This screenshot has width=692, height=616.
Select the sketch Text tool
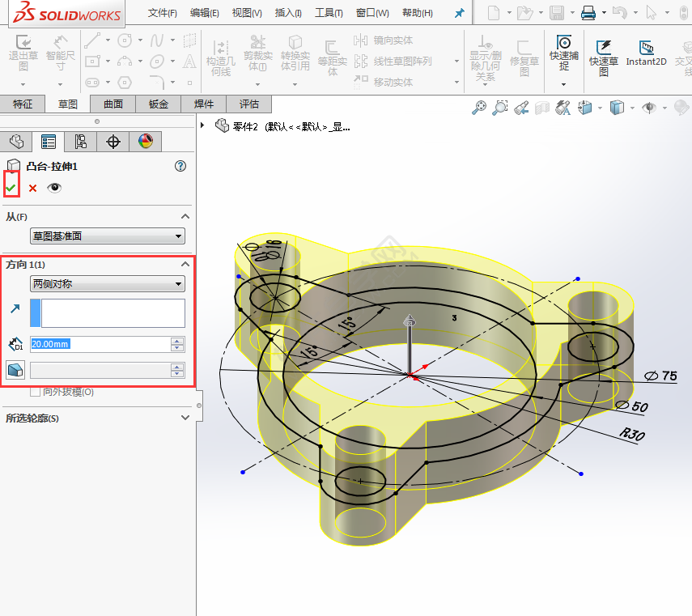tap(189, 61)
